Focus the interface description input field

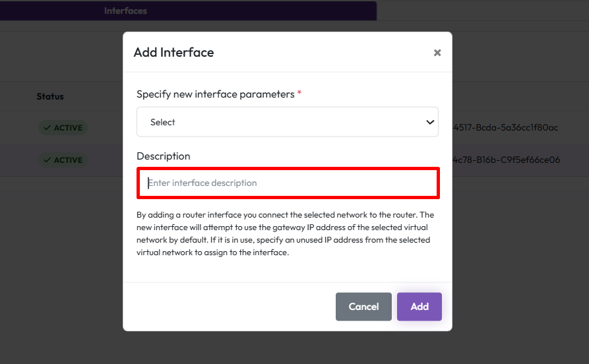point(288,183)
